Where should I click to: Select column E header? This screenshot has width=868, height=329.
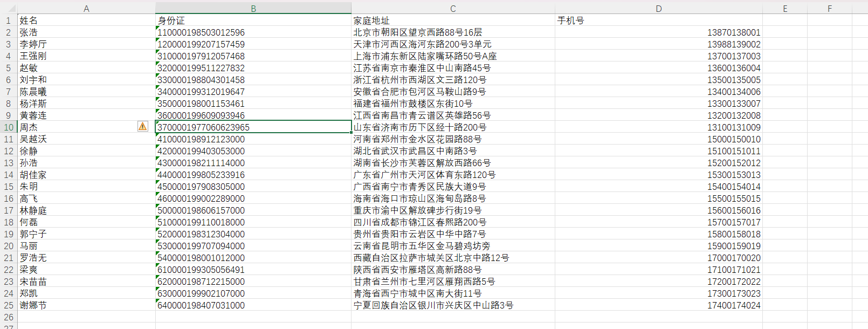(x=785, y=9)
